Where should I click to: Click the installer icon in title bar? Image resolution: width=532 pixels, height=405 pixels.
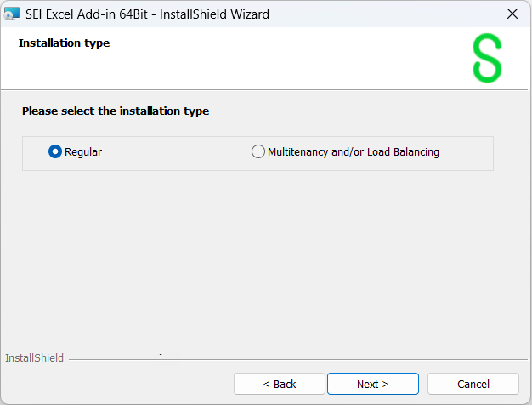tap(12, 14)
